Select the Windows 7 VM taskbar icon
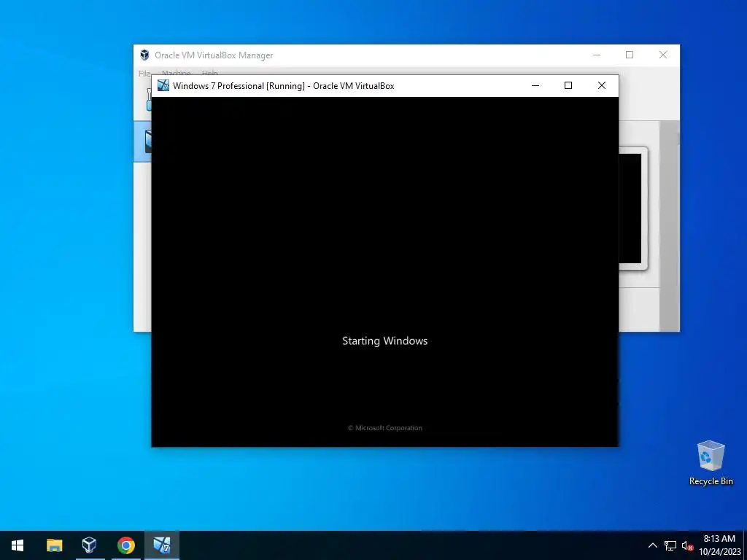The width and height of the screenshot is (747, 560). pos(162,545)
